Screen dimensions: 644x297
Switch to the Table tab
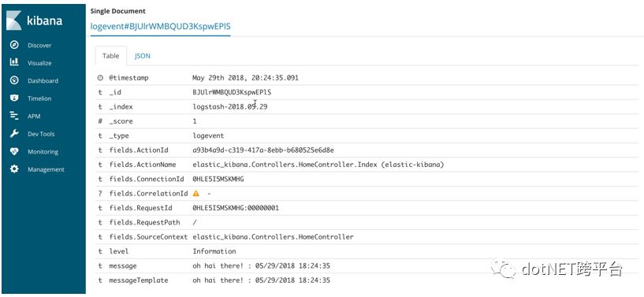pyautogui.click(x=110, y=56)
